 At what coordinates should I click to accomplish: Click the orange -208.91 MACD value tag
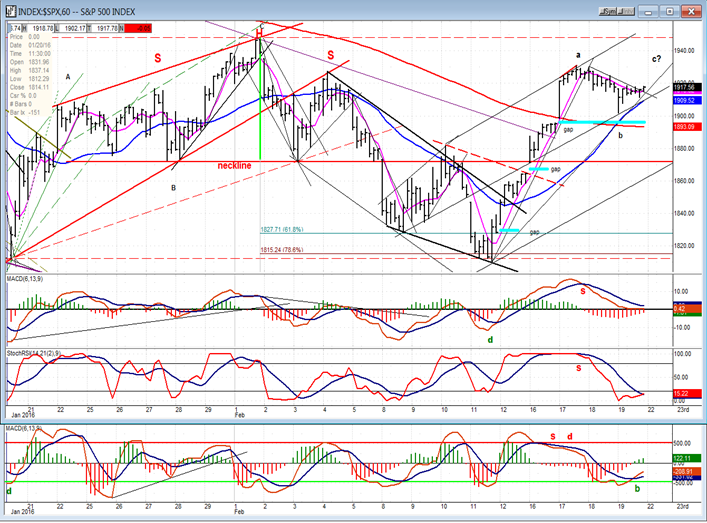[x=687, y=471]
